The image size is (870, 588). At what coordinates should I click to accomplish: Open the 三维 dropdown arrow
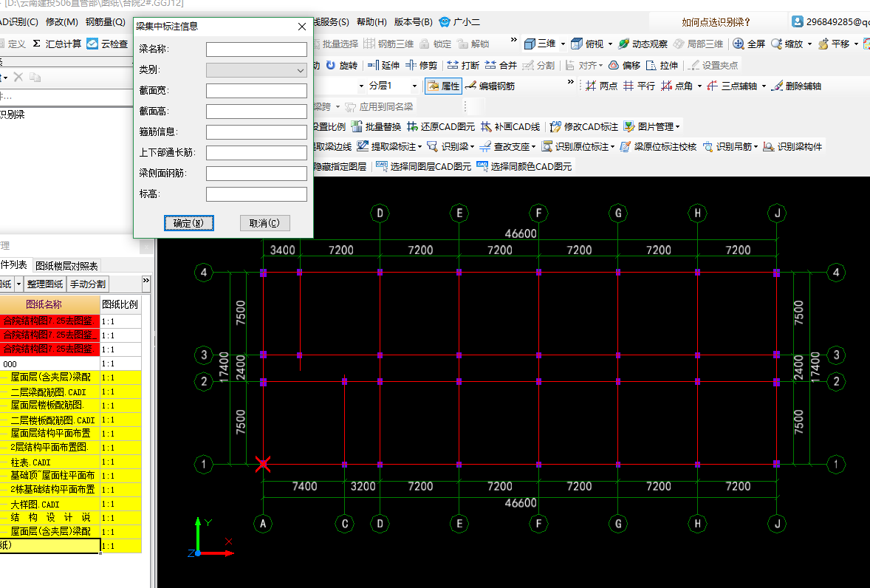(563, 44)
